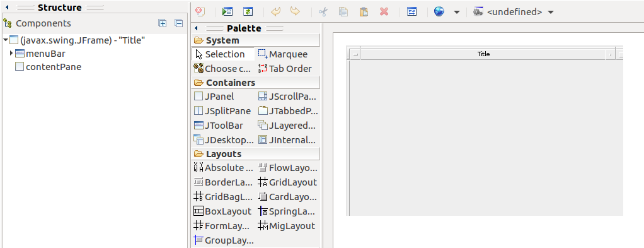Viewport: 644px width, 248px height.
Task: Choose FlowLayout in the palette
Action: click(287, 168)
